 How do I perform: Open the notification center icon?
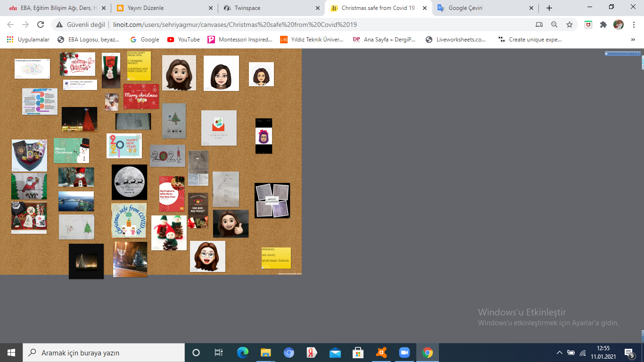click(629, 353)
